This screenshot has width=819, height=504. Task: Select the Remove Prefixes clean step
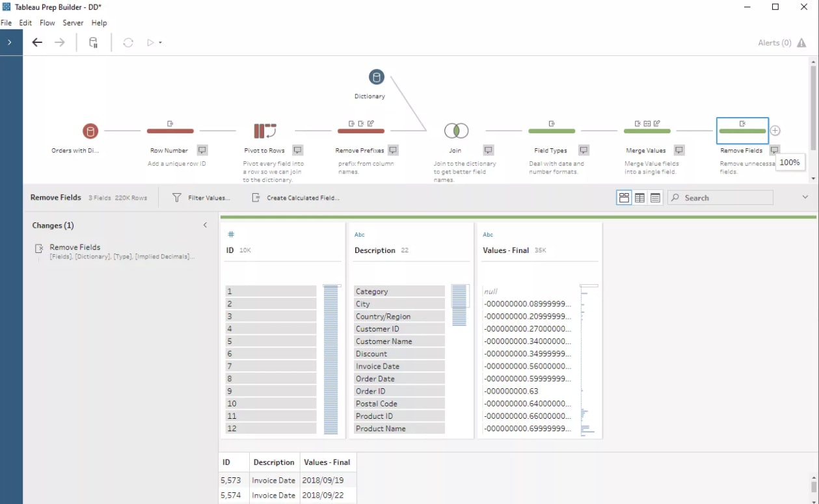coord(361,131)
